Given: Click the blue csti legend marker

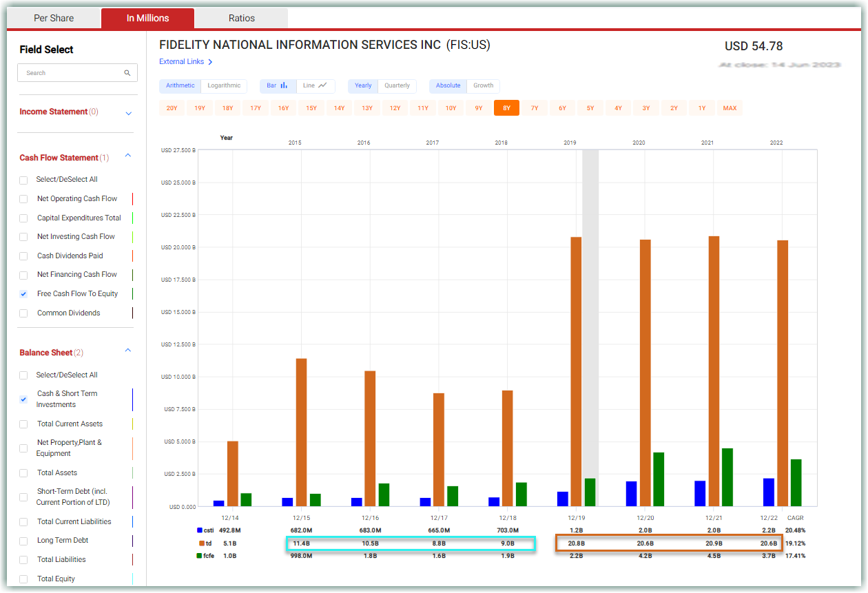Looking at the screenshot, I should (199, 530).
